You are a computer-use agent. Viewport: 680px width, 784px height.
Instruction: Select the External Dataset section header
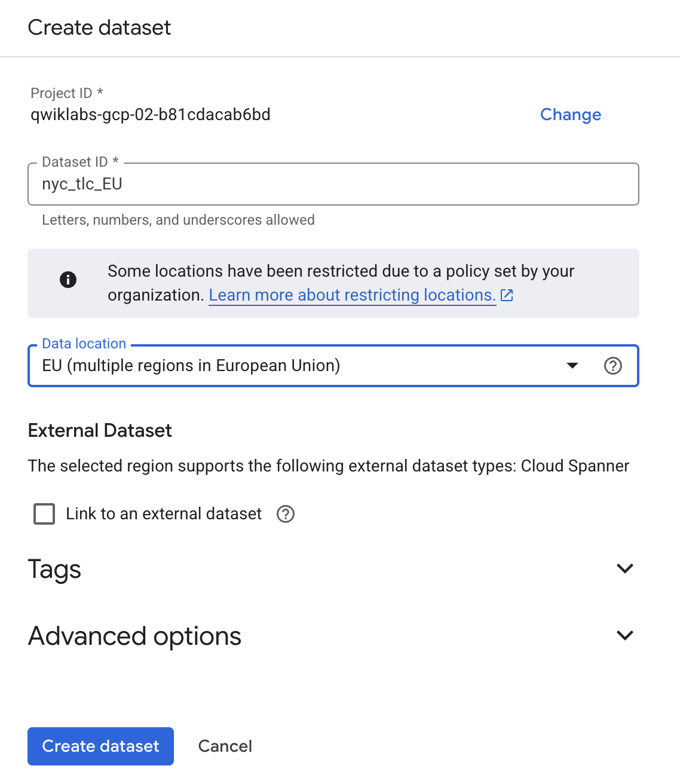(x=100, y=430)
